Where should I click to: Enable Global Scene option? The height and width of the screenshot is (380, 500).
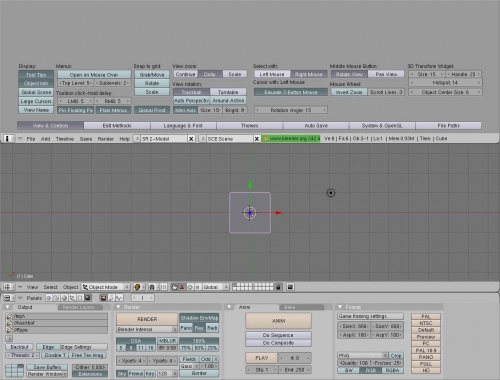pyautogui.click(x=36, y=92)
